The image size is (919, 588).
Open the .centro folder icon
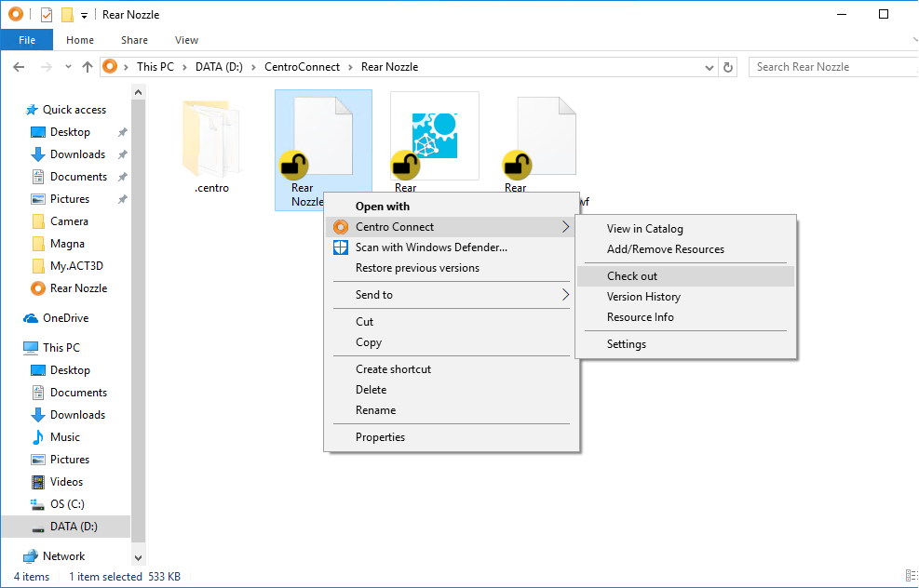pos(211,138)
